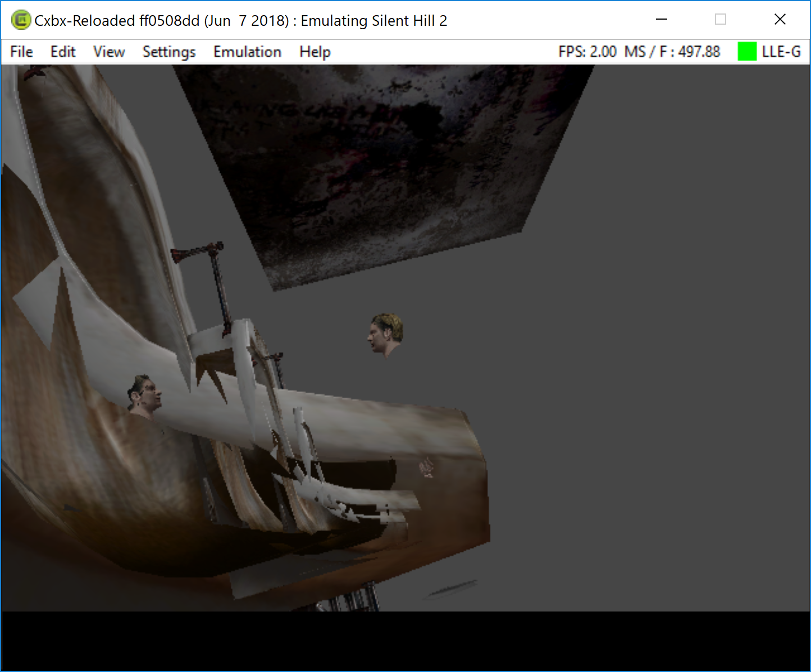
Task: Click the LLE-G status label
Action: 781,52
